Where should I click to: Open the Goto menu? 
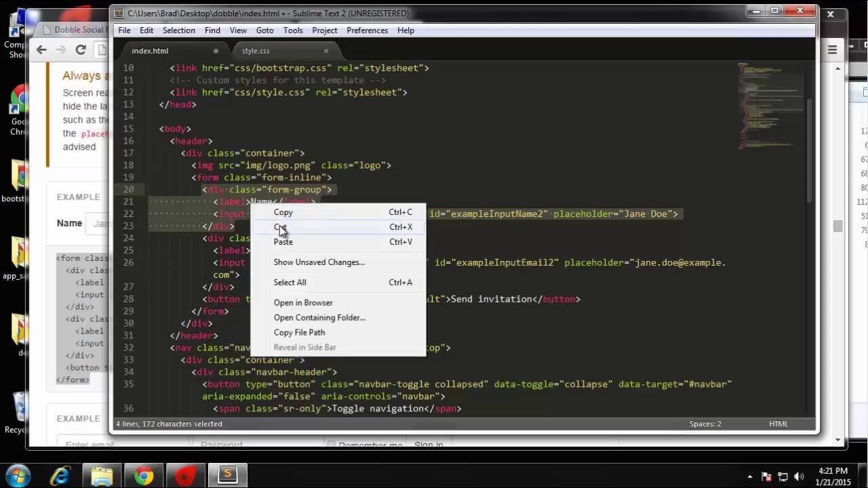[265, 30]
